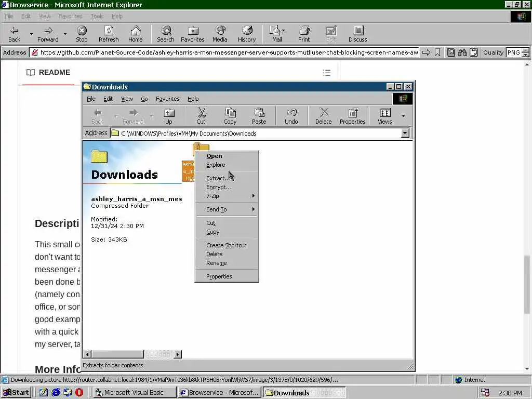Open the History toolbar button in Internet Explorer

tap(247, 34)
